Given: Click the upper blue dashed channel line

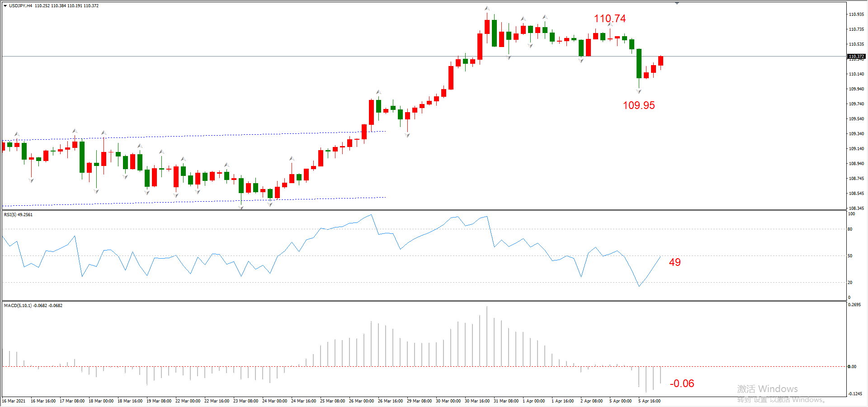Looking at the screenshot, I should click(194, 135).
